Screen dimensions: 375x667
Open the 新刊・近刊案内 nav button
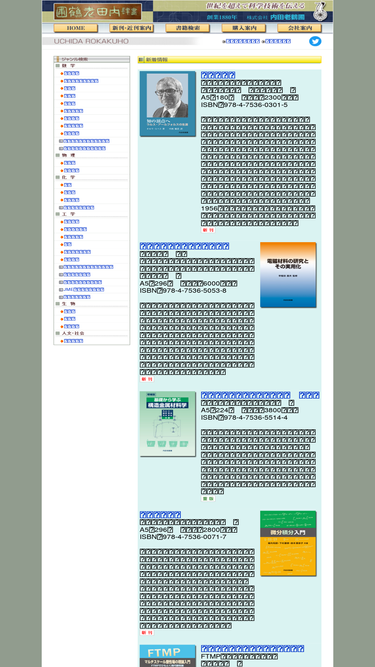[x=131, y=28]
